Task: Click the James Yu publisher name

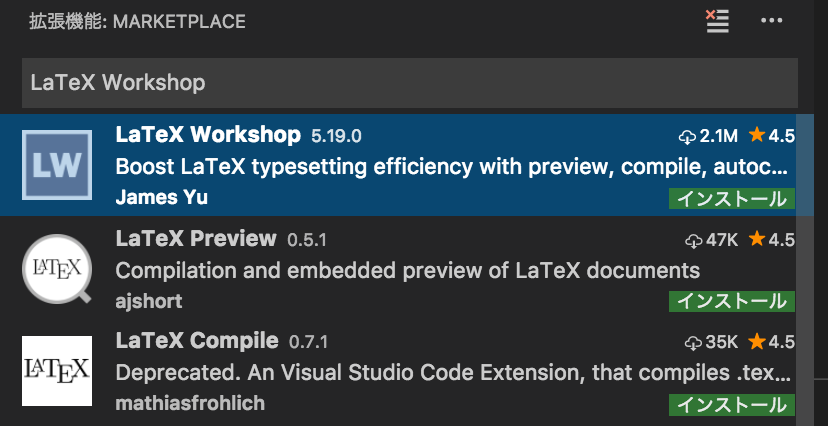Action: [x=162, y=197]
